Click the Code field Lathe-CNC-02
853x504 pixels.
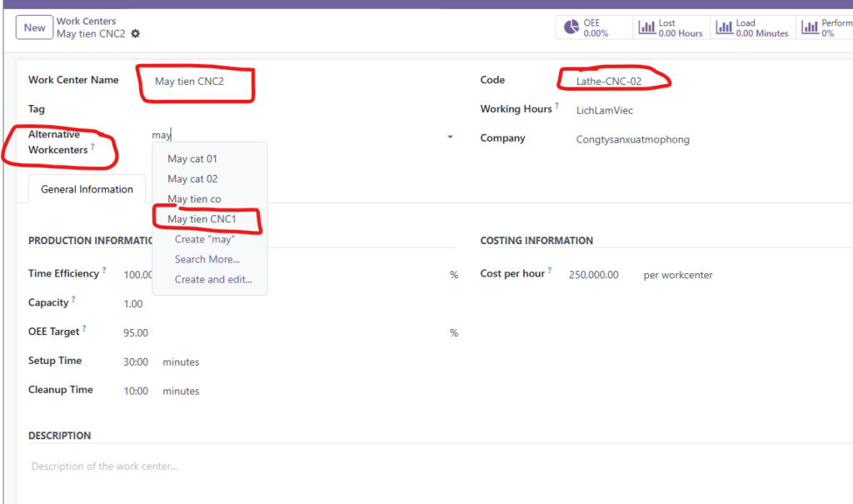(608, 81)
